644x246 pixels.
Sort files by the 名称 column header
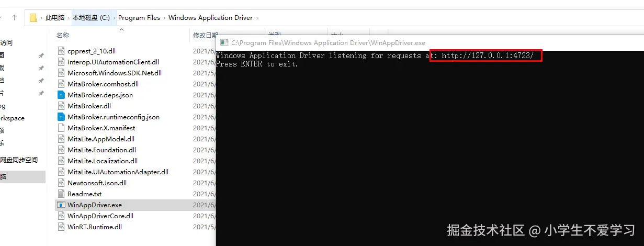[x=63, y=35]
